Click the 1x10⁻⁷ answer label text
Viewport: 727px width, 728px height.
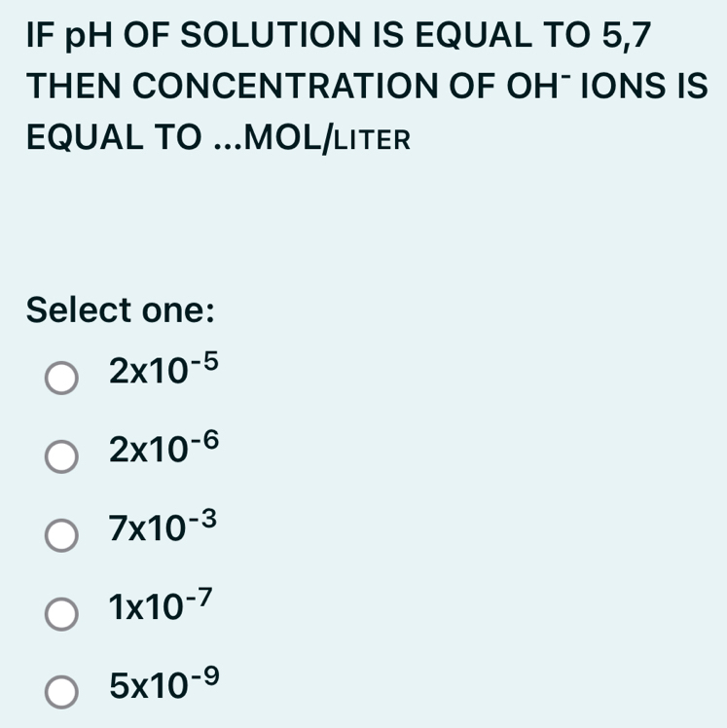click(x=155, y=609)
